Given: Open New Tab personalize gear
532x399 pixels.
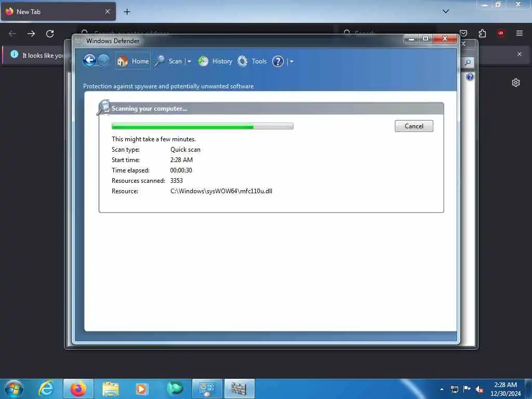Looking at the screenshot, I should pyautogui.click(x=516, y=83).
